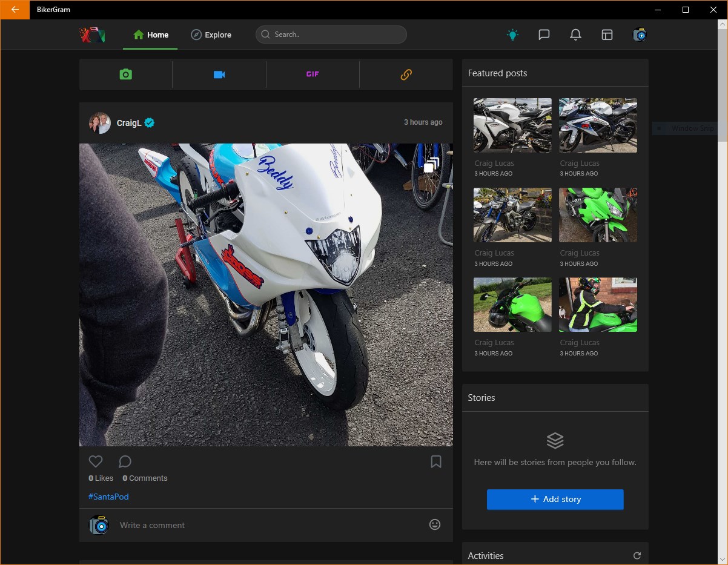Click the video upload icon
This screenshot has width=728, height=565.
[219, 74]
